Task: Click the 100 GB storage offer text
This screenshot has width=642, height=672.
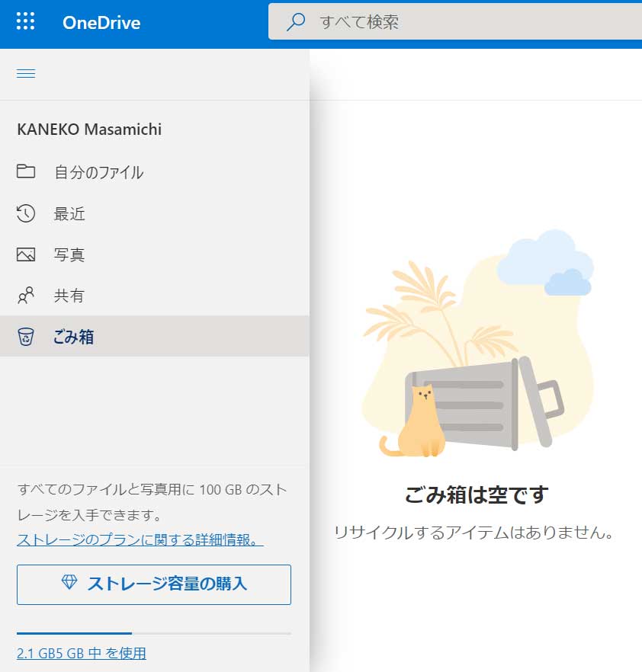Action: (x=152, y=502)
